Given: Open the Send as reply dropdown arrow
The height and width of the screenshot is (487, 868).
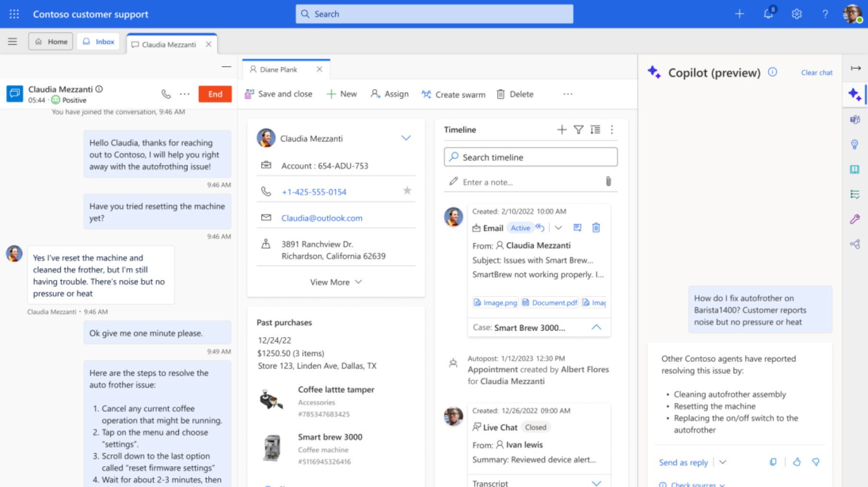Looking at the screenshot, I should click(723, 462).
